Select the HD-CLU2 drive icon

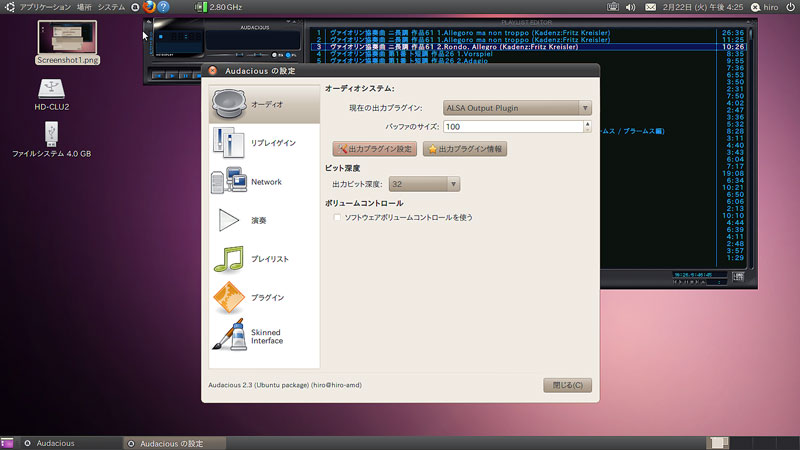coord(52,95)
